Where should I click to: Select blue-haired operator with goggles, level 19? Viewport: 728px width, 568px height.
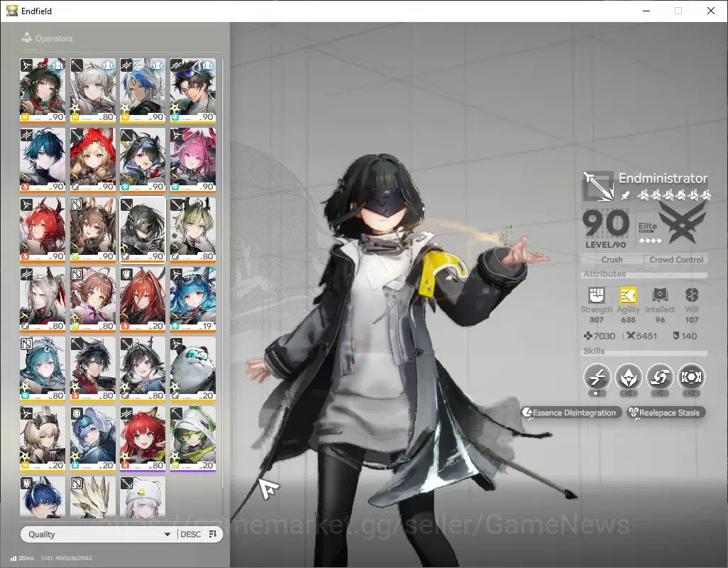(193, 300)
